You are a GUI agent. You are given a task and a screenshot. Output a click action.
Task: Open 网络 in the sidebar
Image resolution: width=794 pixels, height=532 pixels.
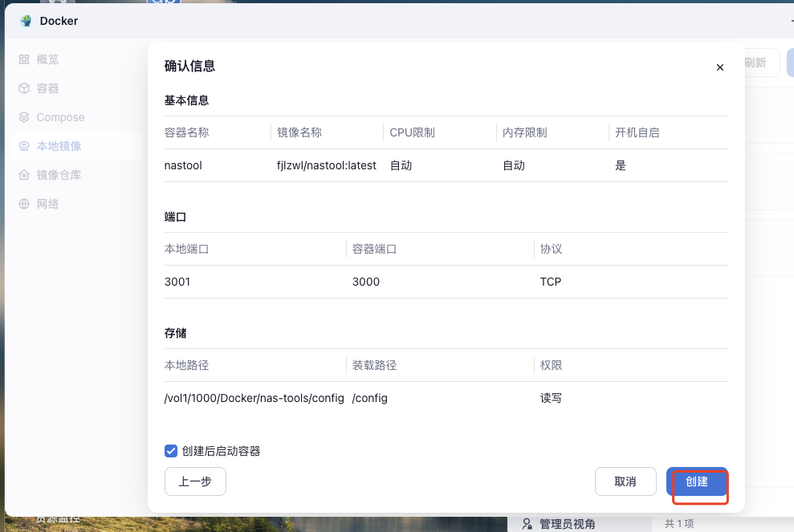coord(76,204)
